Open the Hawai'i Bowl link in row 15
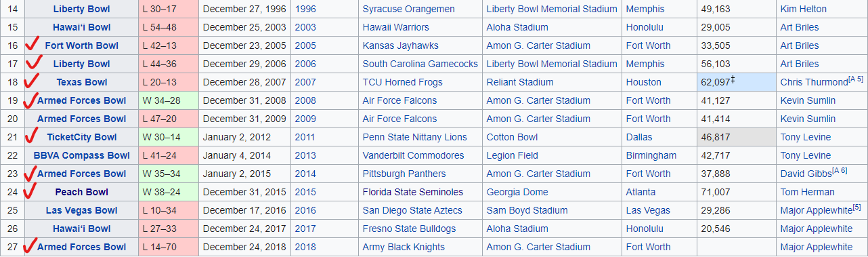This screenshot has width=868, height=257. pos(81,27)
